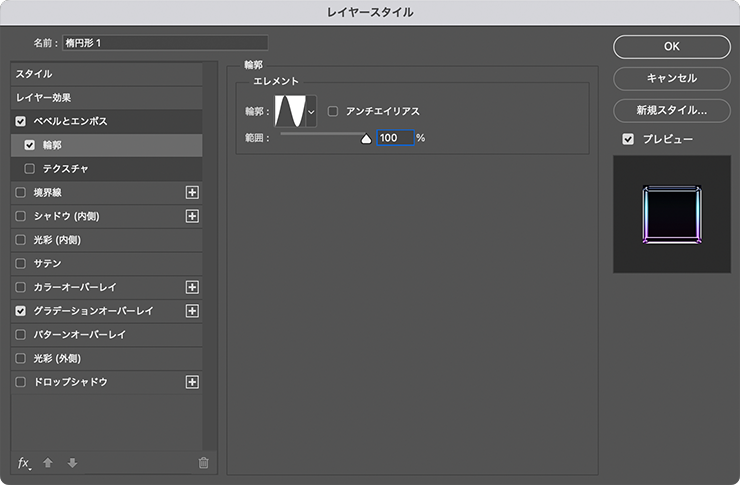
Task: Open the contour picker dropdown arrow
Action: click(311, 112)
